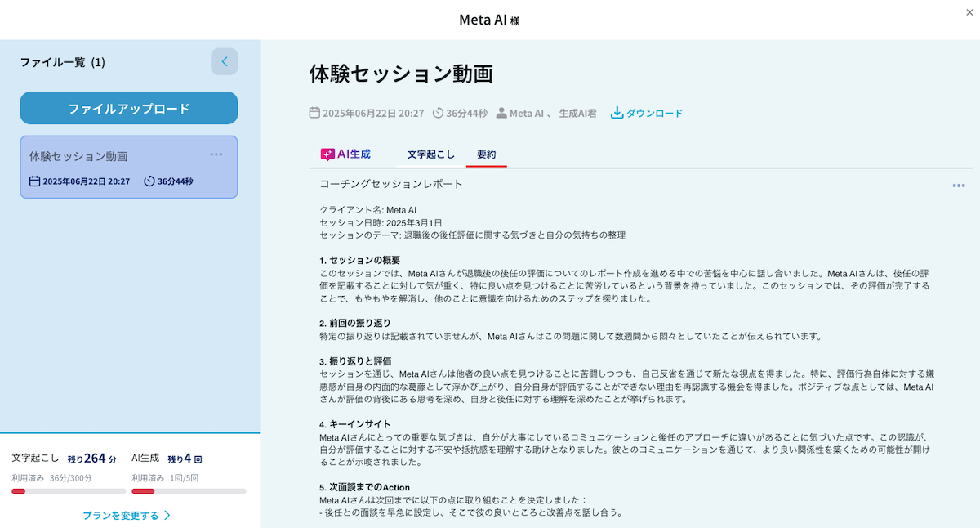This screenshot has height=528, width=980.
Task: Click the ダウンロード link
Action: pyautogui.click(x=647, y=113)
